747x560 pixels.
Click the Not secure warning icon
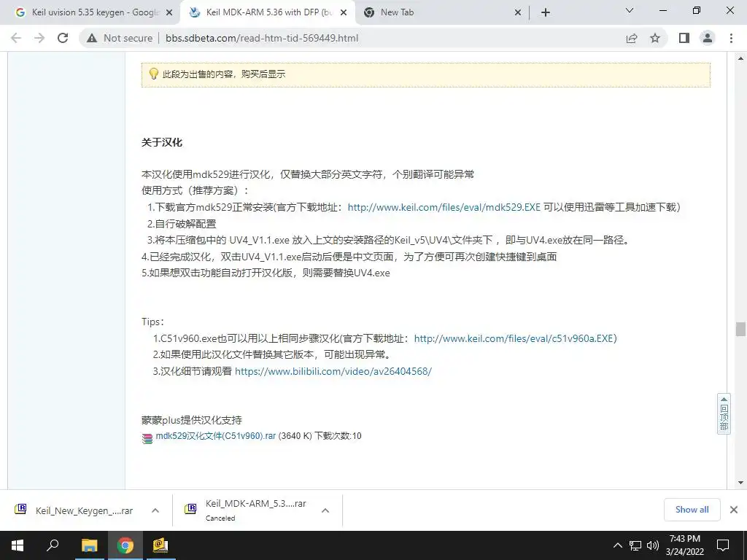92,38
